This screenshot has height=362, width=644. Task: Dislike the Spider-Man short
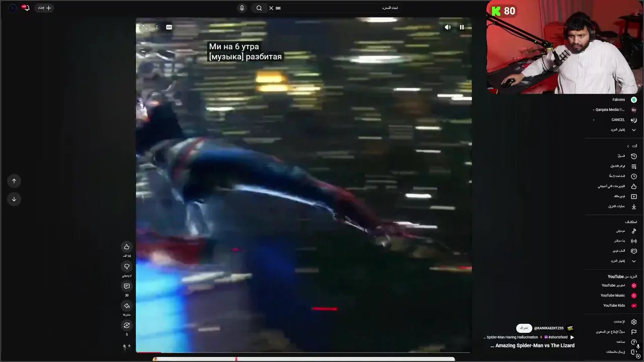(x=127, y=266)
